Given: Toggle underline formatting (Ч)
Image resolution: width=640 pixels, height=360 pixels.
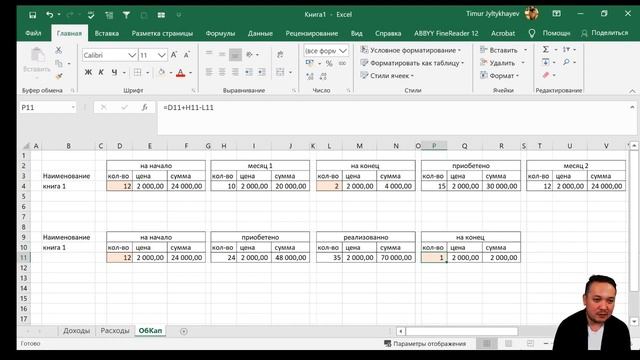Looking at the screenshot, I should click(x=114, y=72).
